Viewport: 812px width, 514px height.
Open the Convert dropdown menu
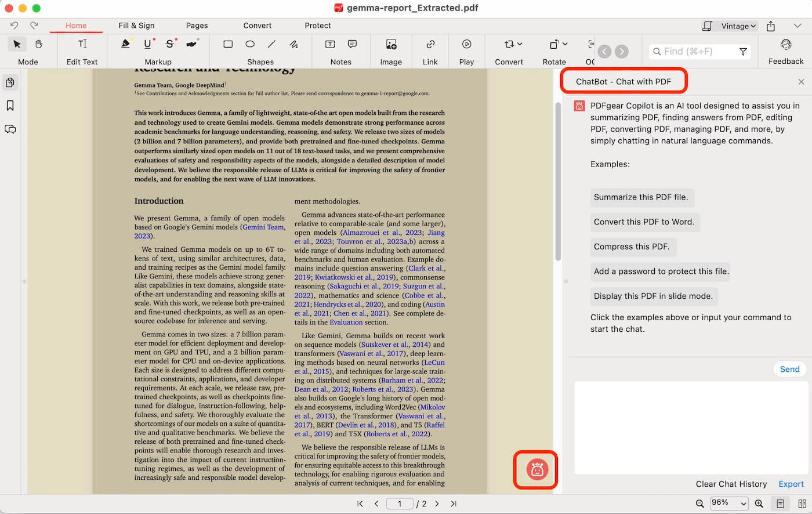click(509, 44)
